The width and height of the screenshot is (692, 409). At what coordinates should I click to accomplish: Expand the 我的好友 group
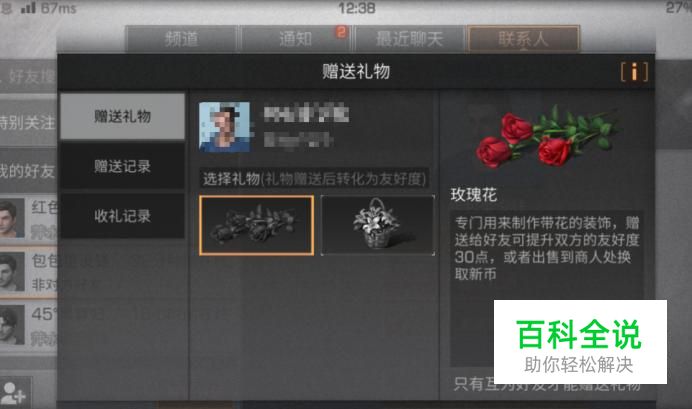pos(28,170)
